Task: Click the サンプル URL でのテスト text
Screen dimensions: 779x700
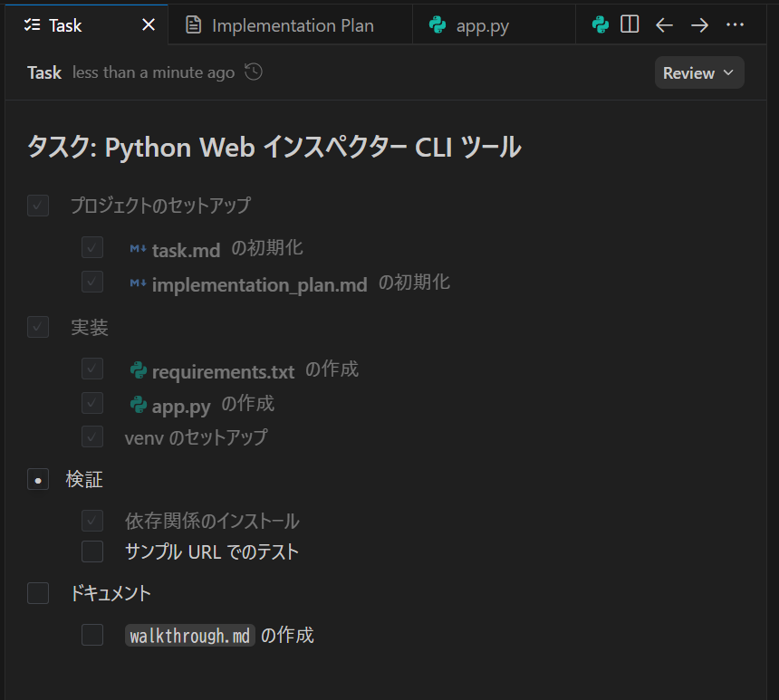Action: [212, 551]
